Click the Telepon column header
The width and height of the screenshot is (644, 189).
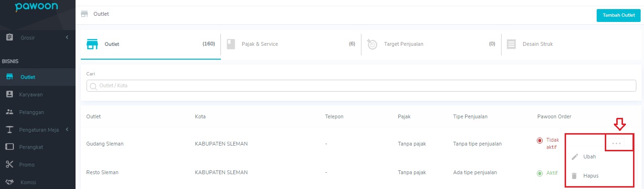click(x=334, y=116)
